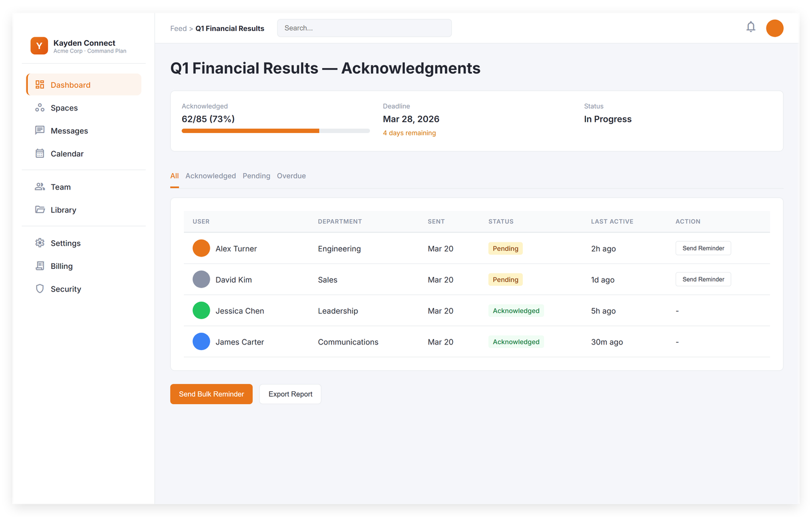Viewport: 812px width, 517px height.
Task: Click Alex Turner's orange avatar
Action: [201, 248]
